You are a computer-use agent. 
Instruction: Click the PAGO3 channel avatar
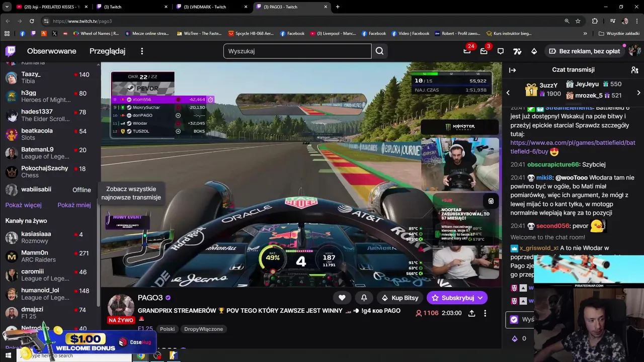(x=121, y=305)
